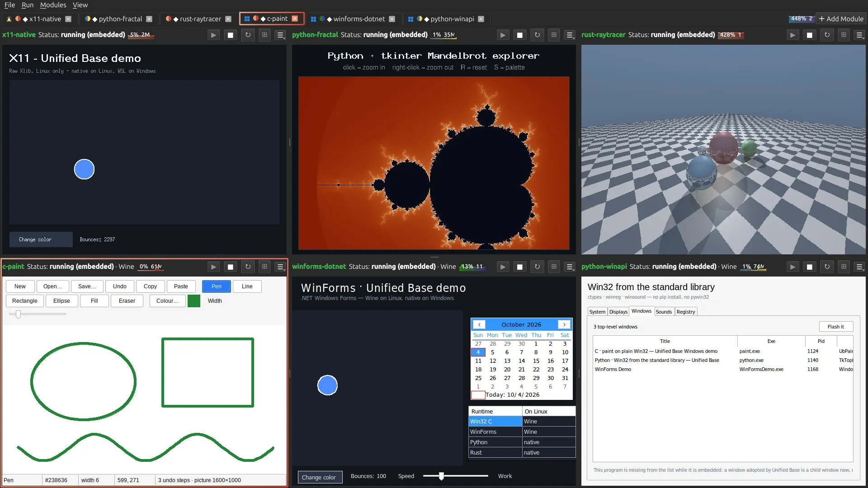Open the Registry tab in Win32 panel
This screenshot has width=868, height=488.
(x=686, y=312)
